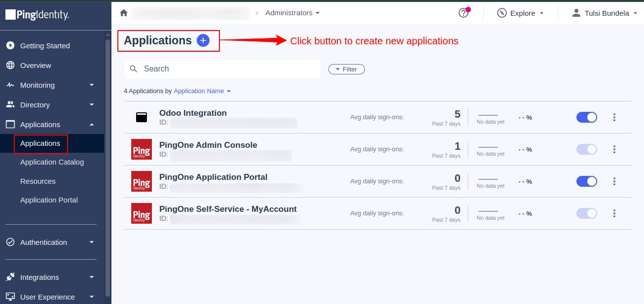The height and width of the screenshot is (304, 644).
Task: Click the Explore compass icon
Action: click(x=502, y=13)
